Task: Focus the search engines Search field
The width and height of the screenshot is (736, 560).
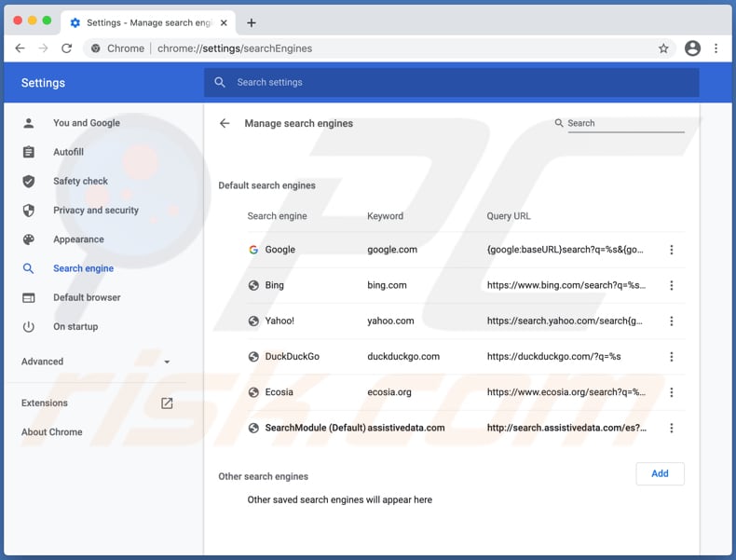Action: pos(625,123)
